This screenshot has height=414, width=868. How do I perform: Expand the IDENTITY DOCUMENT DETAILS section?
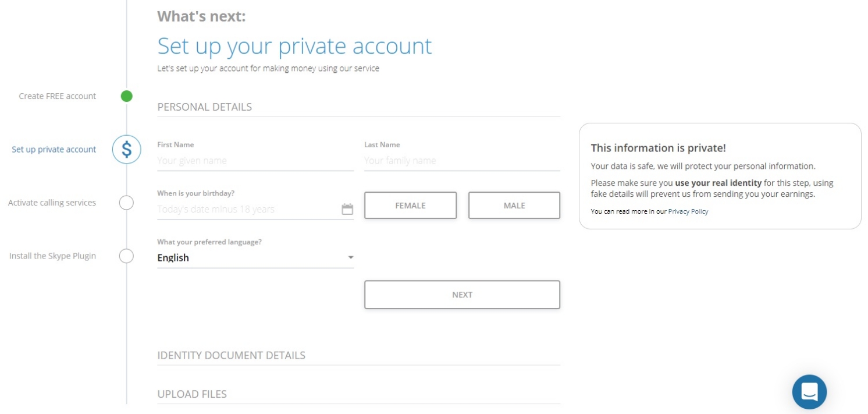pyautogui.click(x=359, y=355)
